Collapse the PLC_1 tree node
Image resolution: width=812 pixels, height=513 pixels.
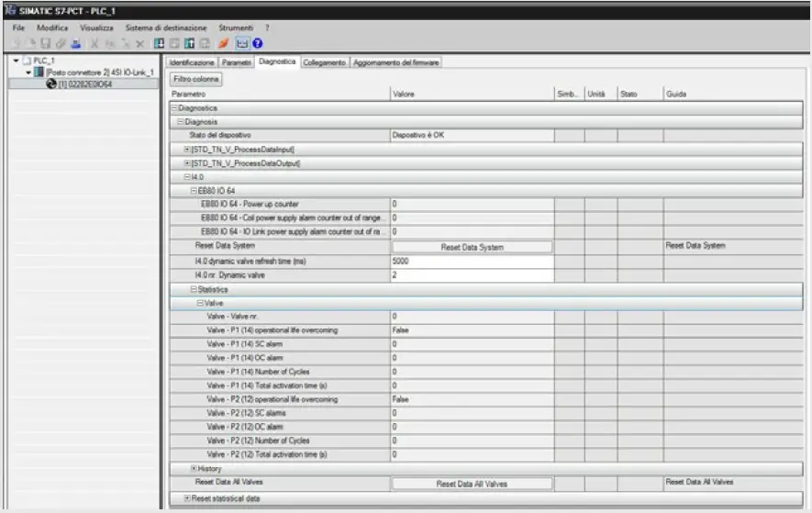[16, 61]
